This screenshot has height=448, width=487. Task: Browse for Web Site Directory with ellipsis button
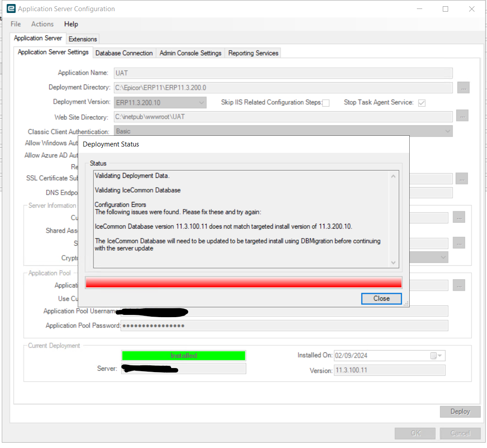click(x=462, y=116)
